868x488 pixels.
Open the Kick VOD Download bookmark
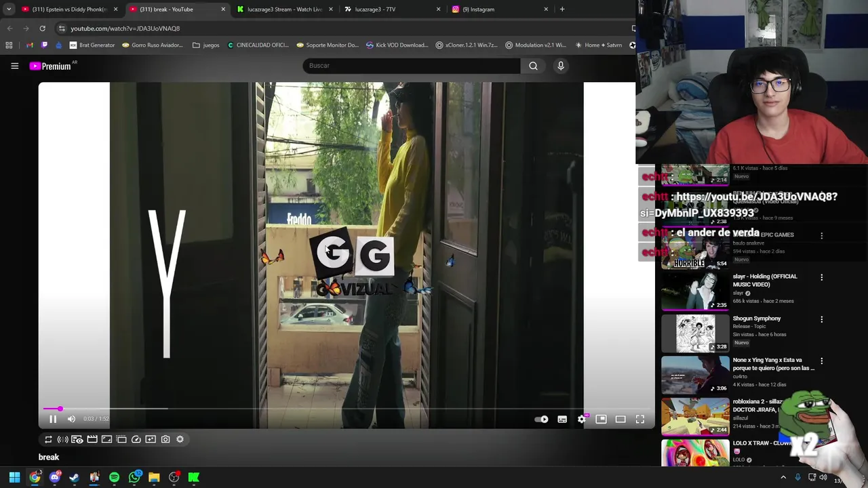tap(397, 45)
